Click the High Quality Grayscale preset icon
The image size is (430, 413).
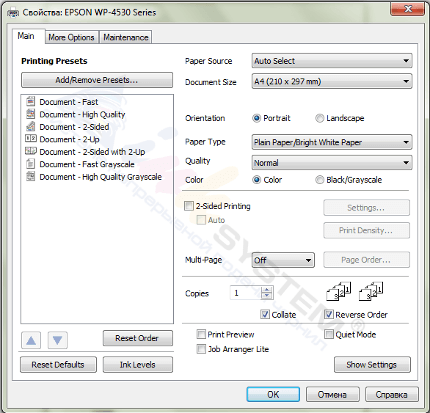coord(30,176)
